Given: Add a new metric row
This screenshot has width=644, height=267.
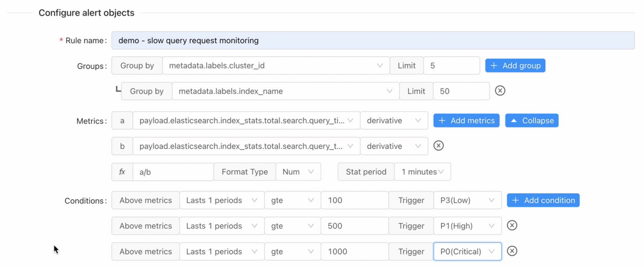Looking at the screenshot, I should [466, 120].
